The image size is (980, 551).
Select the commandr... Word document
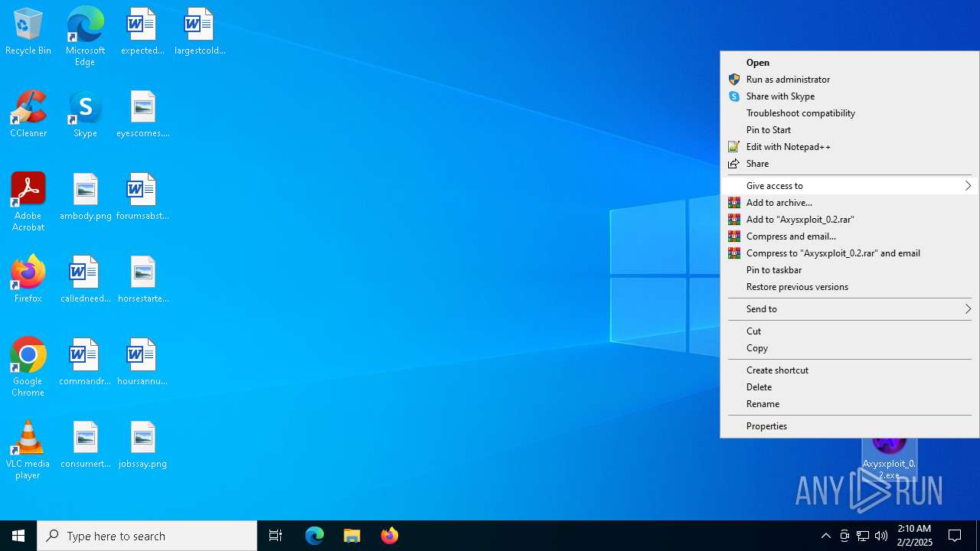coord(86,363)
